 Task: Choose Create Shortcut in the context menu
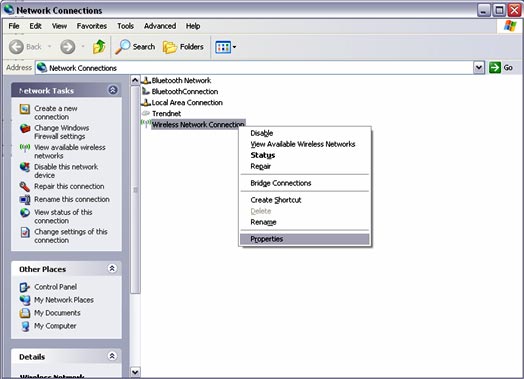(x=305, y=200)
